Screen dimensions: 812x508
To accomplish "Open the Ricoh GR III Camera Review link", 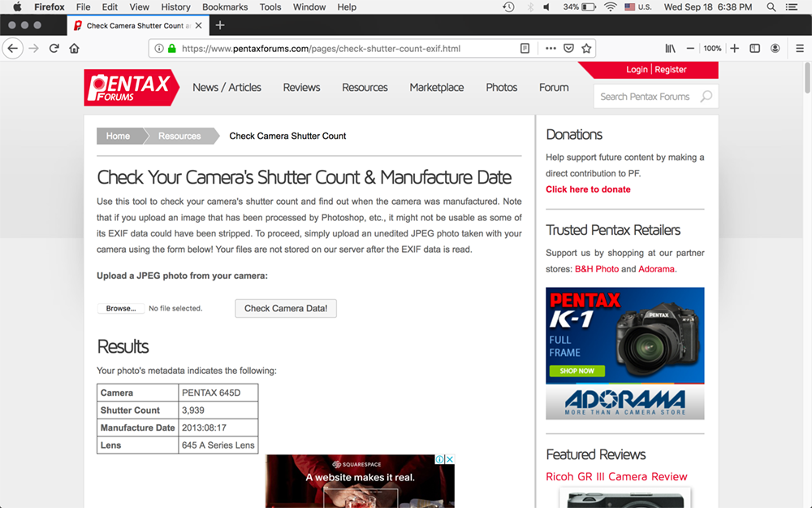I will point(616,476).
